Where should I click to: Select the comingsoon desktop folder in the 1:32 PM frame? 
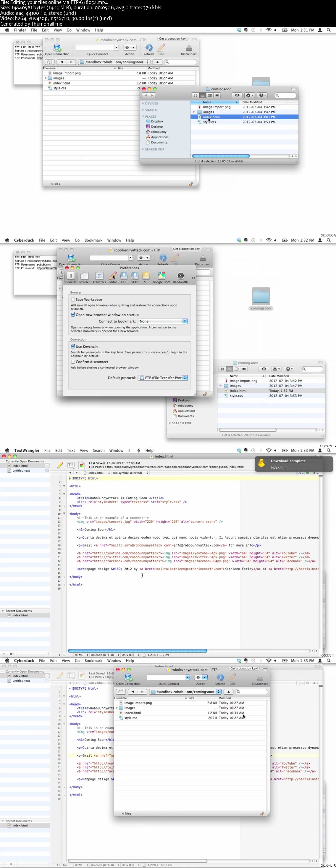coord(261,299)
